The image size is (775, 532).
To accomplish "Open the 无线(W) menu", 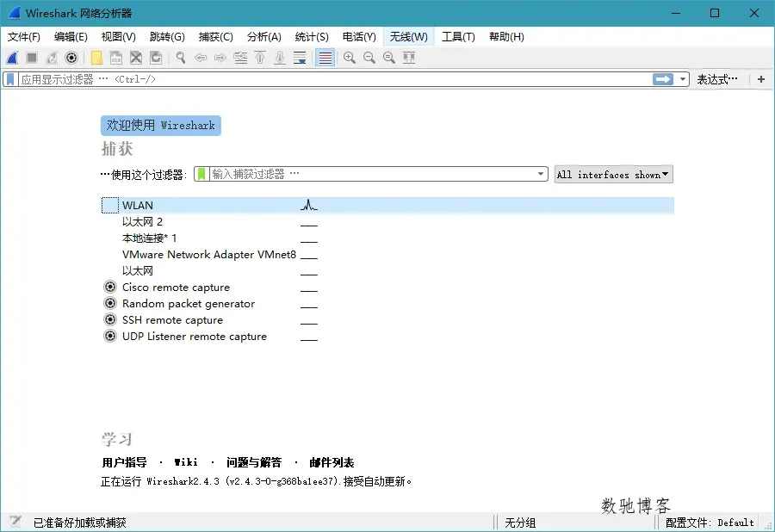I will pyautogui.click(x=409, y=36).
